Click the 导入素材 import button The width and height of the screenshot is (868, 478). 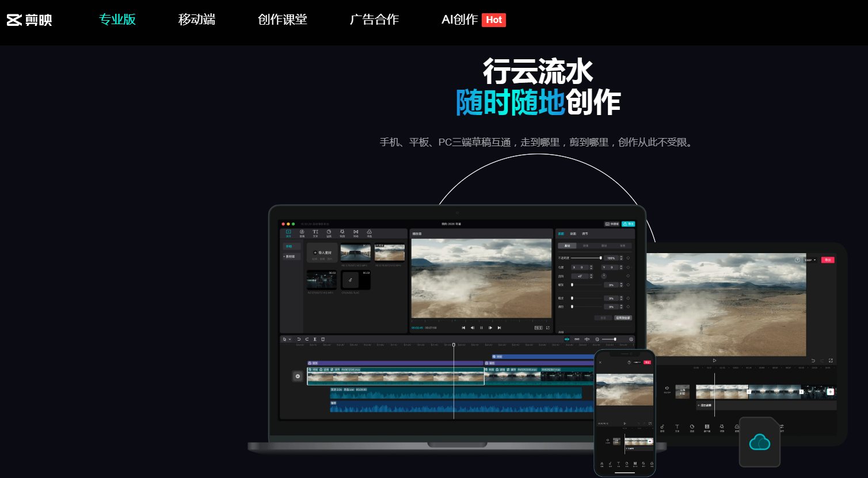(323, 253)
